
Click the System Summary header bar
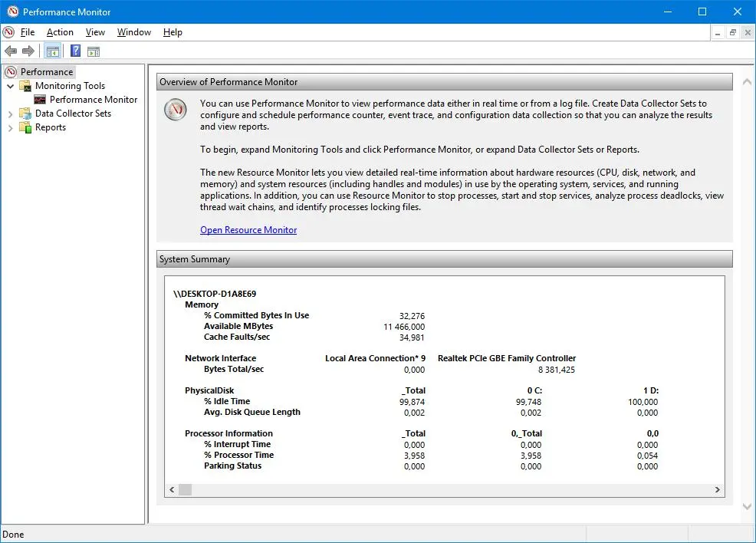point(445,259)
